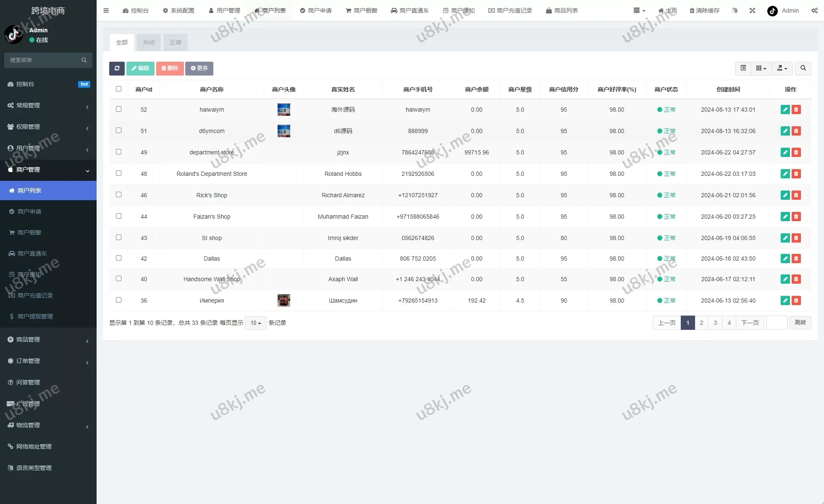Click the green edit icon for haiwaiym row
Viewport: 824px width, 504px height.
(785, 110)
